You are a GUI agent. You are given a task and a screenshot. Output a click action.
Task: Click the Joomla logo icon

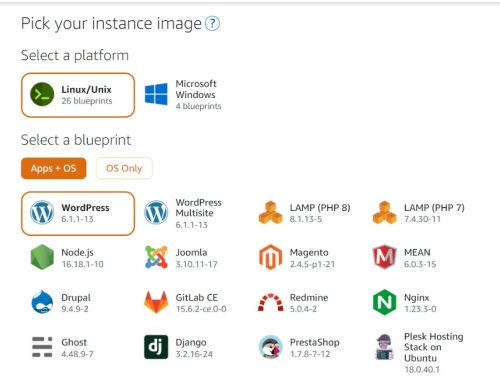[x=156, y=257]
